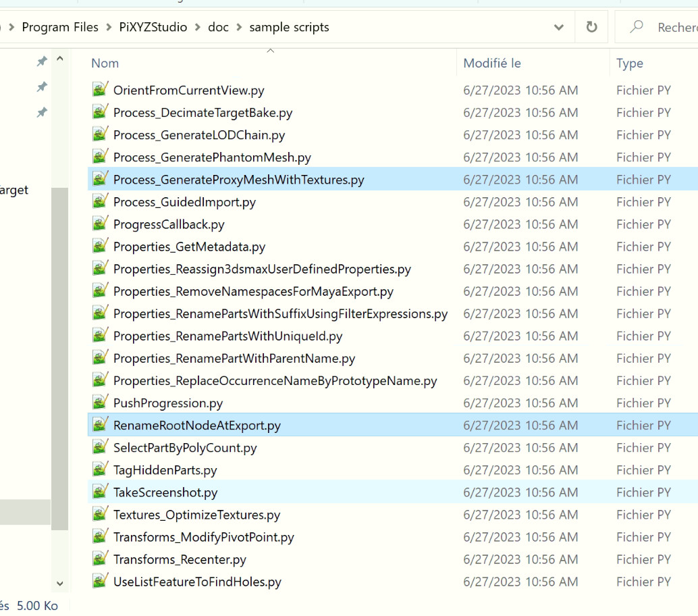
Task: Open the Program Files breadcrumb link
Action: coord(60,27)
